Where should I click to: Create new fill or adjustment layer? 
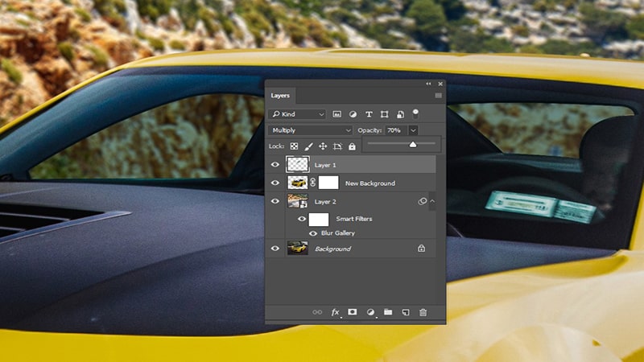click(370, 312)
